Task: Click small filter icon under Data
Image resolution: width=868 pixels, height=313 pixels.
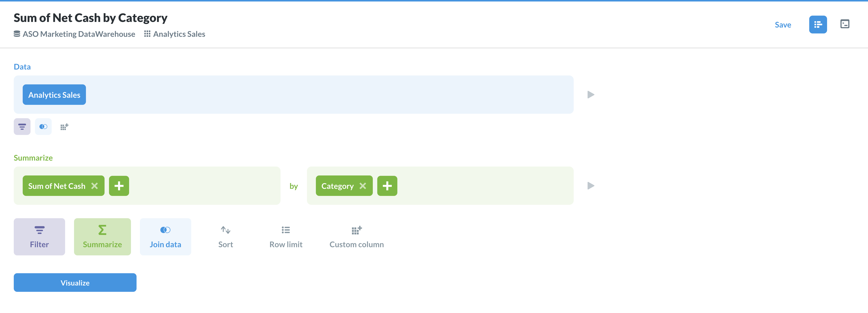Action: [22, 127]
